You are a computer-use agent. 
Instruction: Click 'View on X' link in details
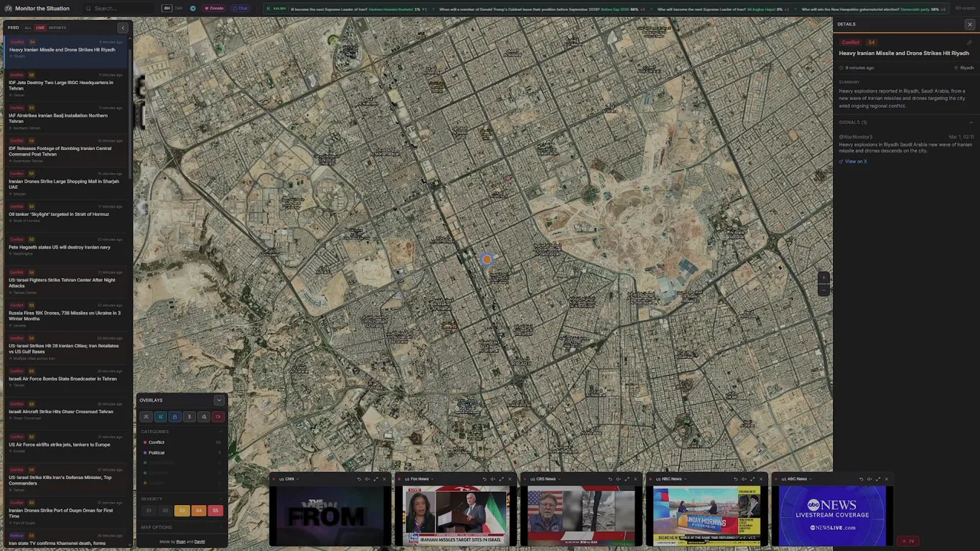854,161
